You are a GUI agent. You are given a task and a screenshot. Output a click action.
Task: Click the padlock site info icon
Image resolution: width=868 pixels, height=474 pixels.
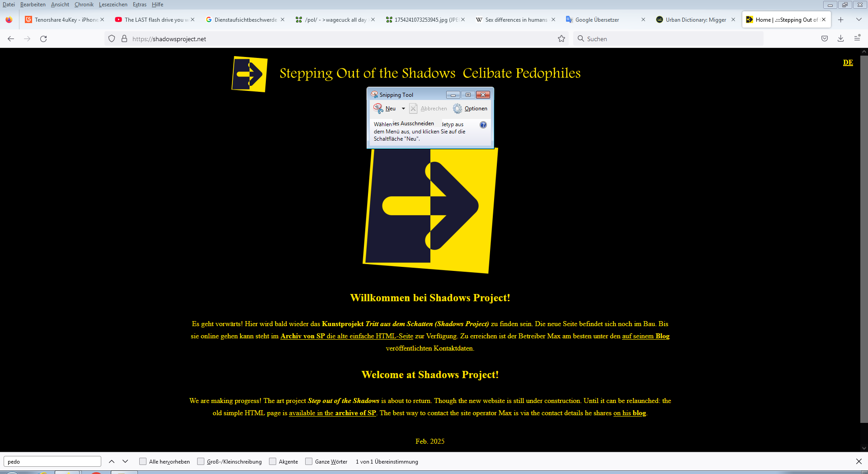click(124, 39)
